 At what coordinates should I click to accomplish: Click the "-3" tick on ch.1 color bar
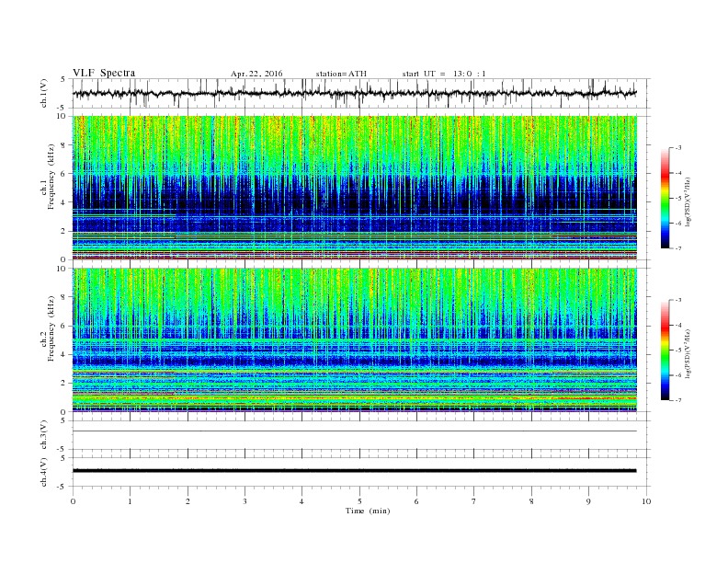point(678,148)
